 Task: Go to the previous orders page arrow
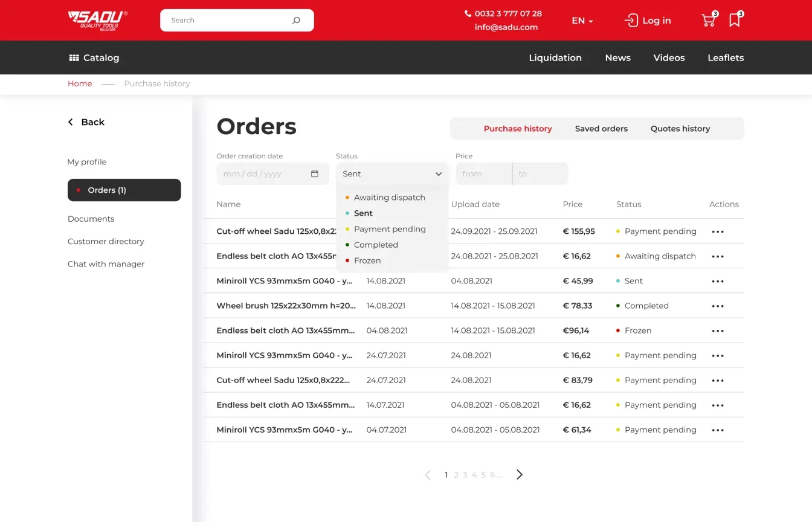428,475
